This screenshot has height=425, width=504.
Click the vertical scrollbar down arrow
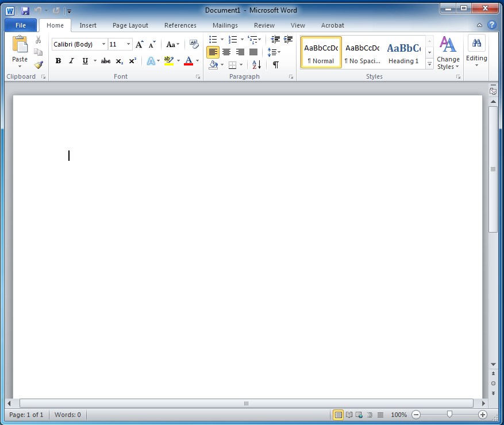493,365
